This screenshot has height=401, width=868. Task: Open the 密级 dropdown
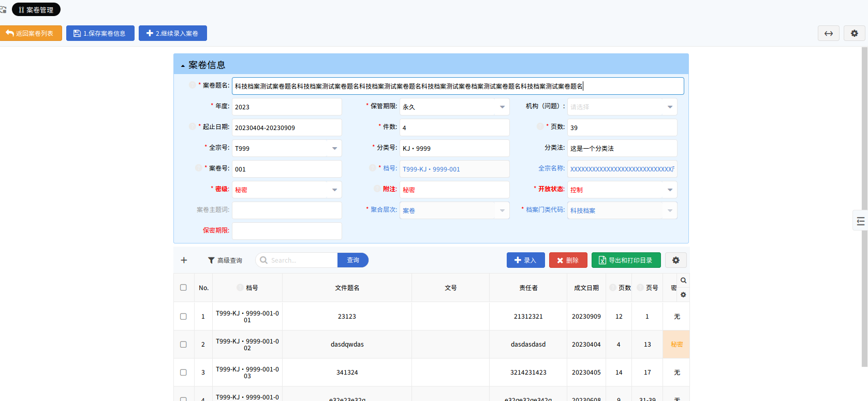pos(287,190)
